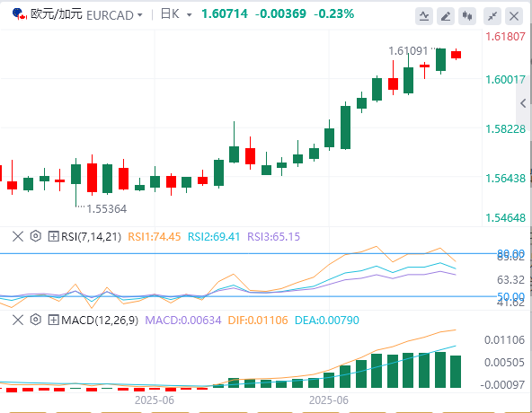The height and width of the screenshot is (413, 532).
Task: Click the latest red candlestick
Action: tap(456, 54)
